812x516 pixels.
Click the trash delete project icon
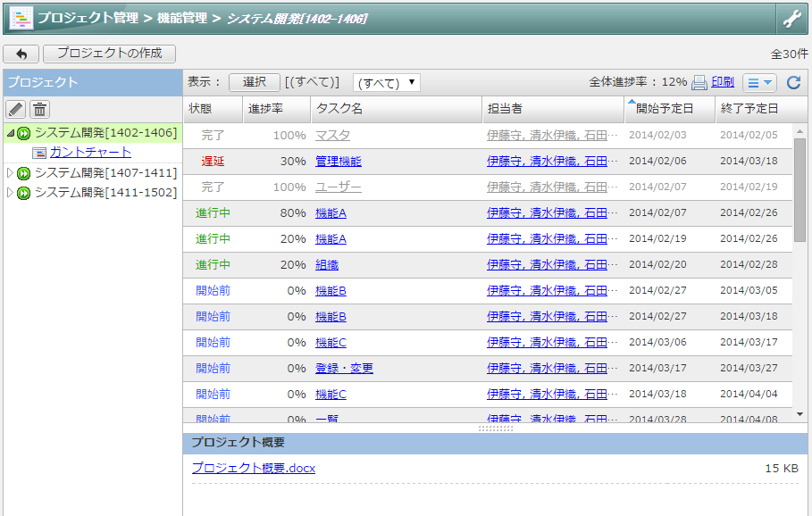(x=39, y=109)
